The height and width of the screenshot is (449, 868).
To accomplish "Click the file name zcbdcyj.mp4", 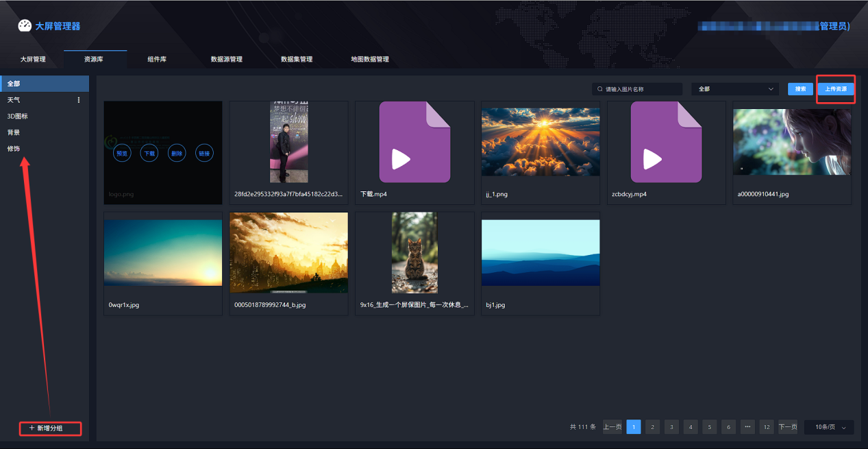I will point(629,195).
